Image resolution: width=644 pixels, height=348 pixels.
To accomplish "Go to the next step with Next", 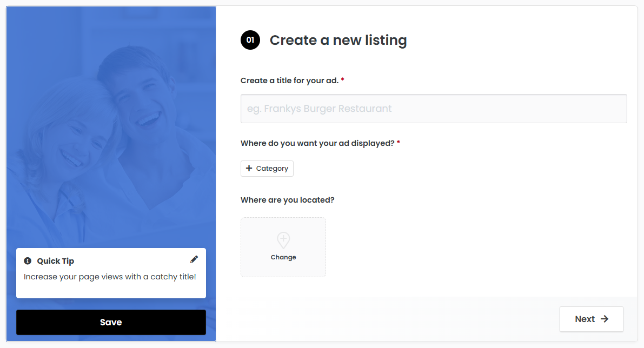I will point(591,319).
